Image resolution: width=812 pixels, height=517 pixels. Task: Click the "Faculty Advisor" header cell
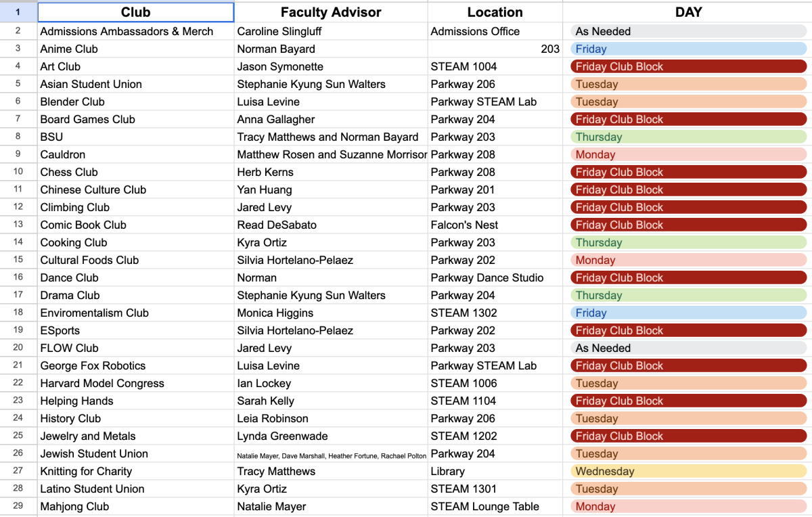331,12
